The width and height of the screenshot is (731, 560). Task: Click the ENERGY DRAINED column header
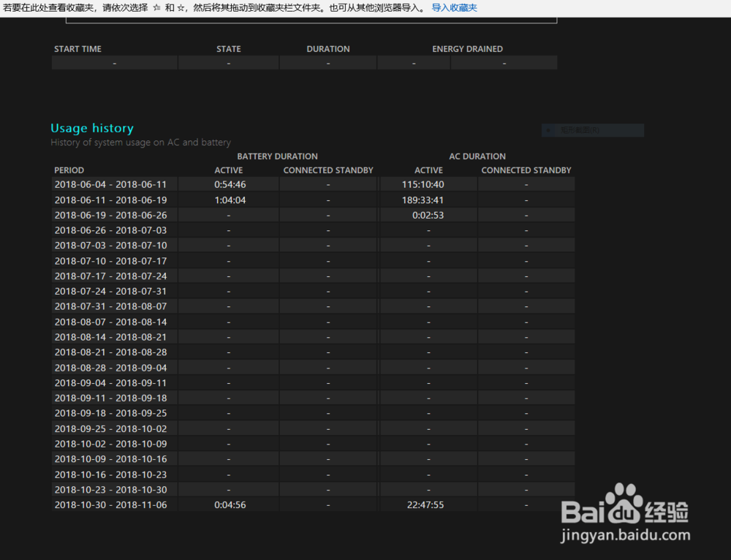tap(467, 49)
